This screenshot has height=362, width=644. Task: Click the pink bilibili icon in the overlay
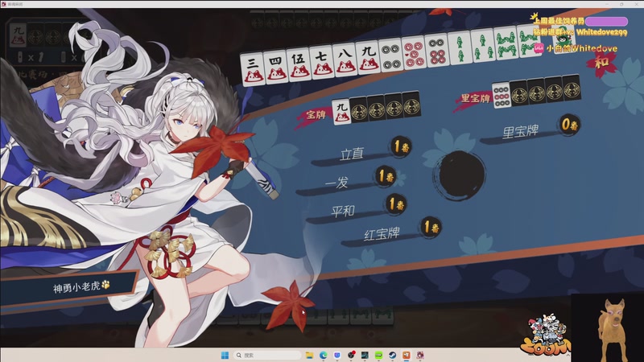point(539,48)
